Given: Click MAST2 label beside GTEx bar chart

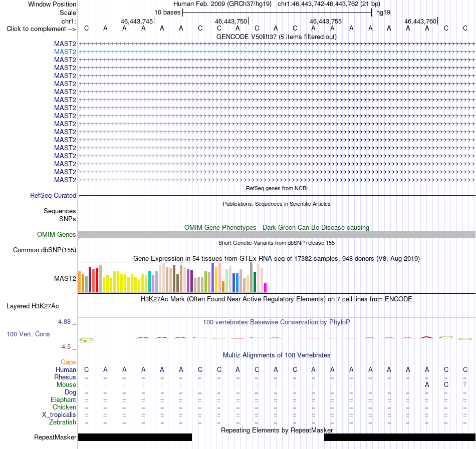Looking at the screenshot, I should pyautogui.click(x=65, y=278).
